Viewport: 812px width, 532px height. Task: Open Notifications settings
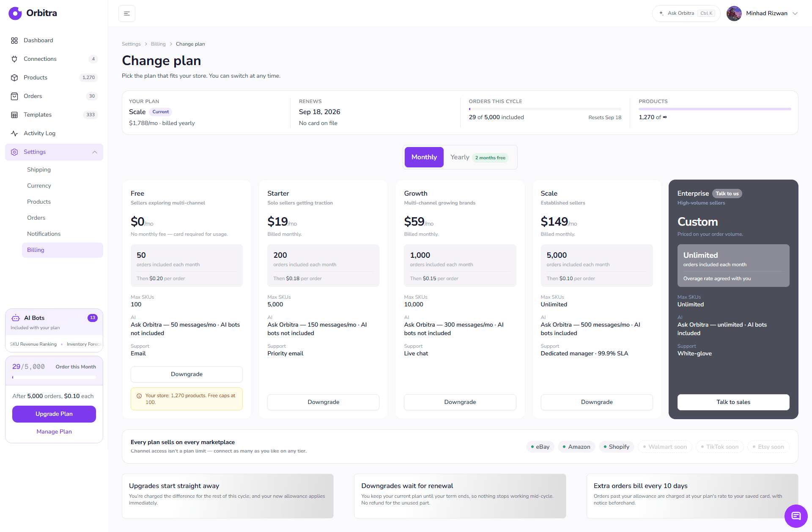pos(63,234)
